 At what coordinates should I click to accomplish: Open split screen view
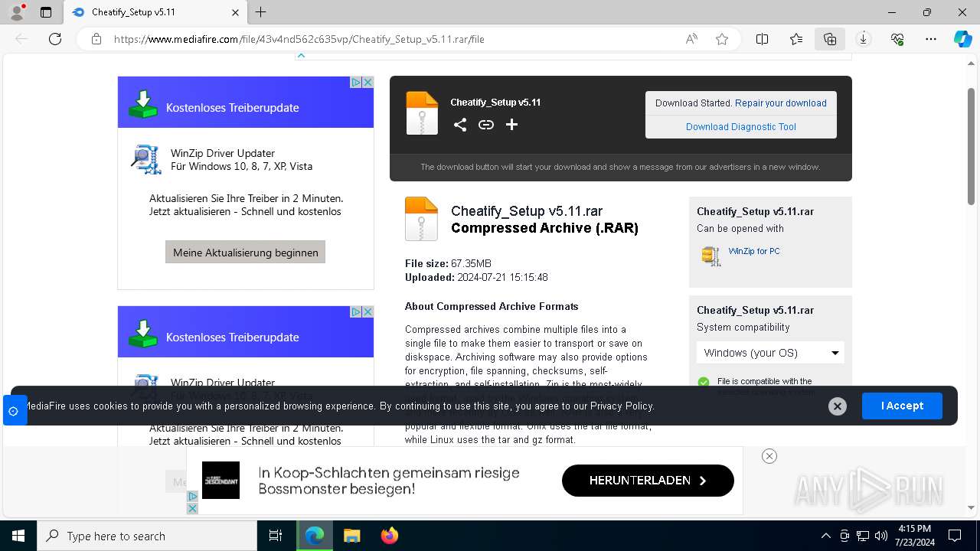(x=762, y=39)
